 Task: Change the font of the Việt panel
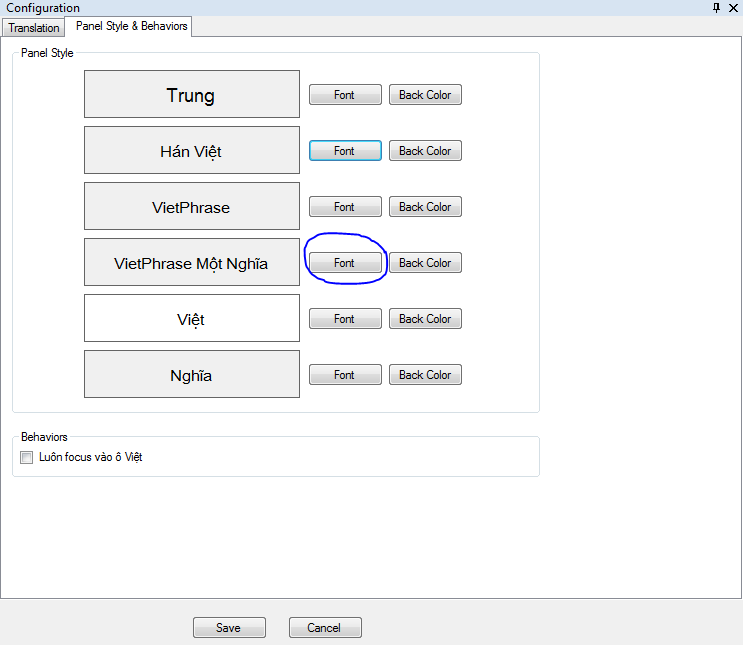345,319
